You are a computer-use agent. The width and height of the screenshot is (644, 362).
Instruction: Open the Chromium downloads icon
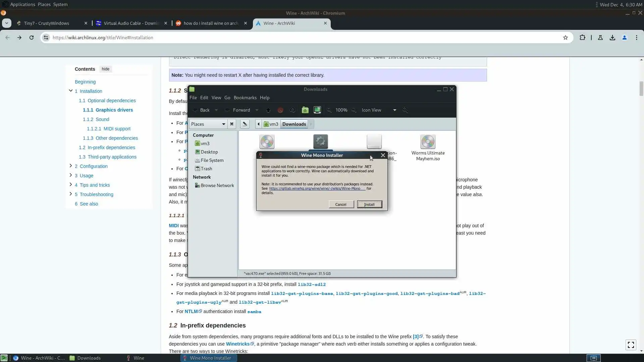pyautogui.click(x=612, y=38)
